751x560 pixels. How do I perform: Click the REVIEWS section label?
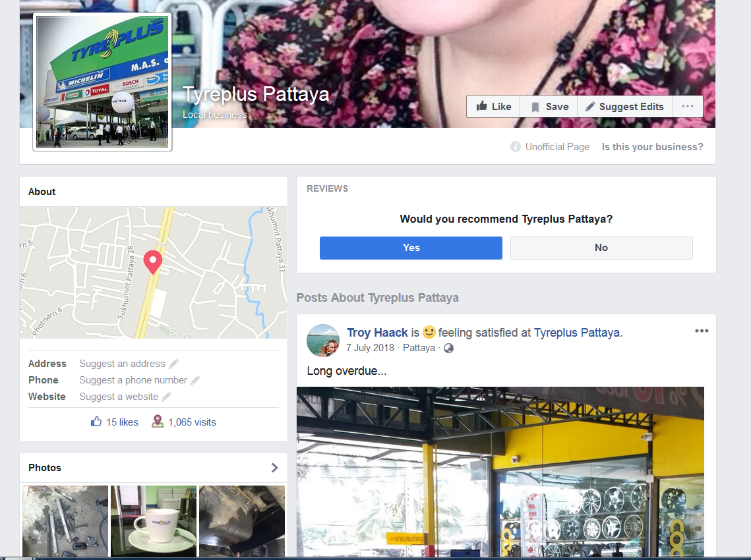click(328, 188)
